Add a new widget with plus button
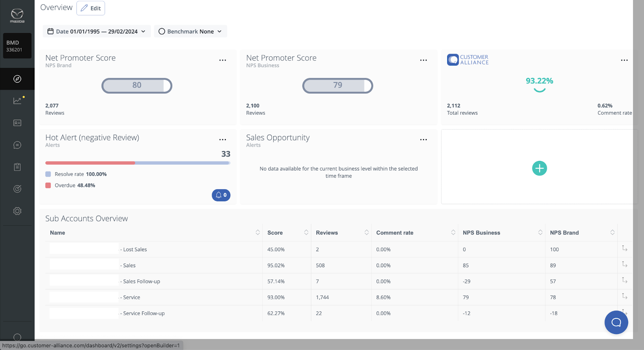The height and width of the screenshot is (350, 644). [539, 168]
